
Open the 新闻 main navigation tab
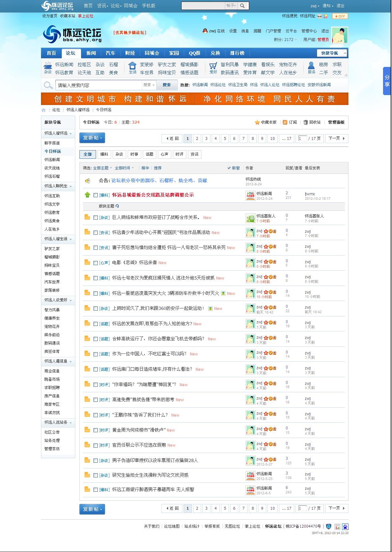click(91, 53)
